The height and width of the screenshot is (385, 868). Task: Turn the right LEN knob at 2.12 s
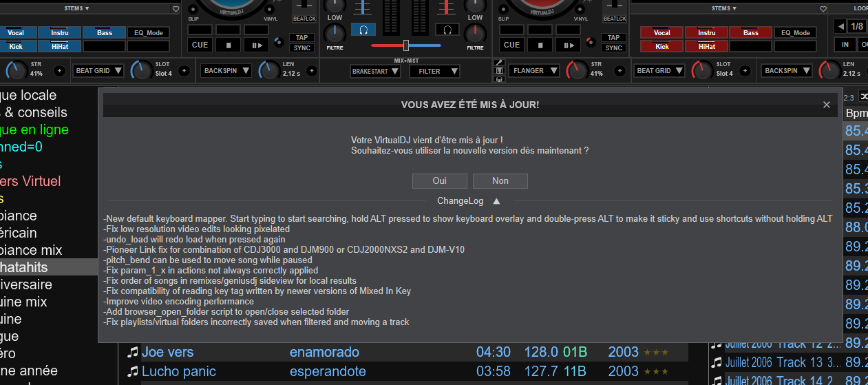[x=829, y=70]
